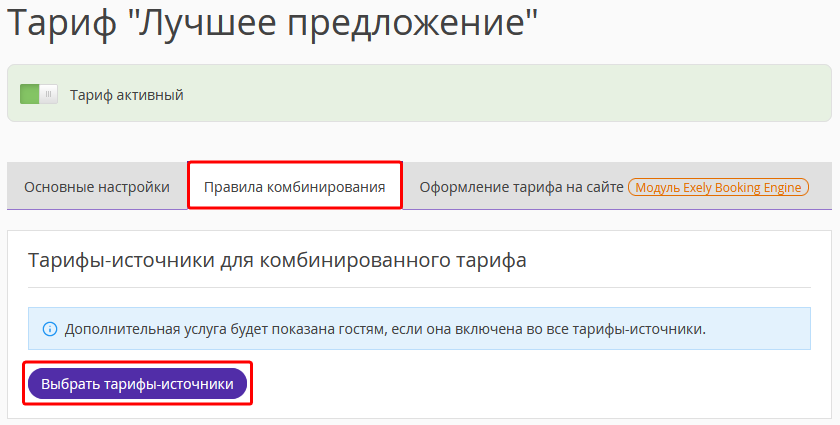Click "Выбрать тарифы-источники" button
Image resolution: width=840 pixels, height=425 pixels.
point(137,384)
